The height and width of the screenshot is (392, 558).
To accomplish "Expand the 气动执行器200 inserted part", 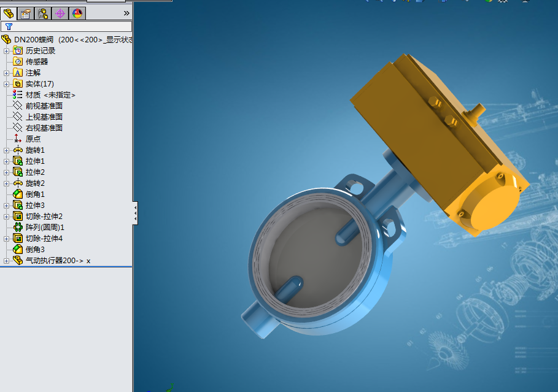I will (6, 261).
